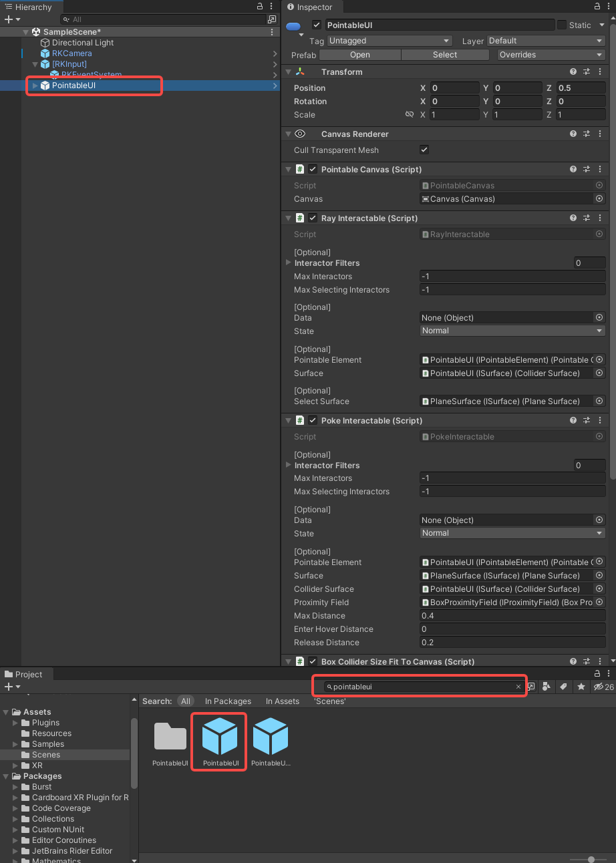Open the Tag dropdown showing Untagged

click(390, 41)
